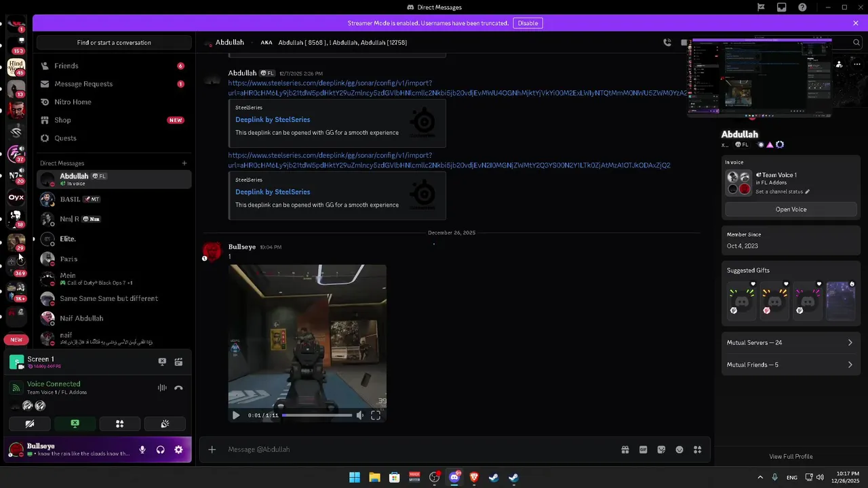Click the plus attach button in message bar
This screenshot has height=488, width=868.
[212, 449]
